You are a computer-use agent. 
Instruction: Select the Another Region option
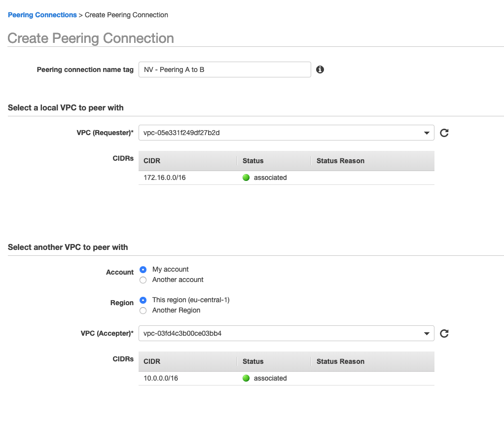tap(143, 310)
